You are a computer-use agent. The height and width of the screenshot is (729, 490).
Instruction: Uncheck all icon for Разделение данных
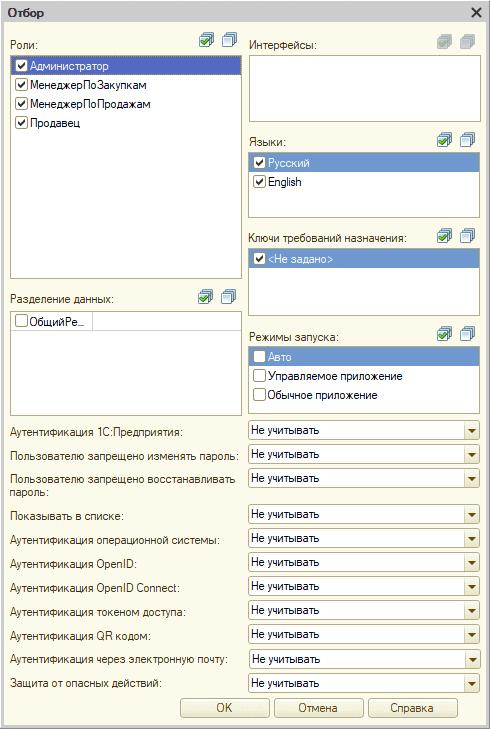(228, 296)
